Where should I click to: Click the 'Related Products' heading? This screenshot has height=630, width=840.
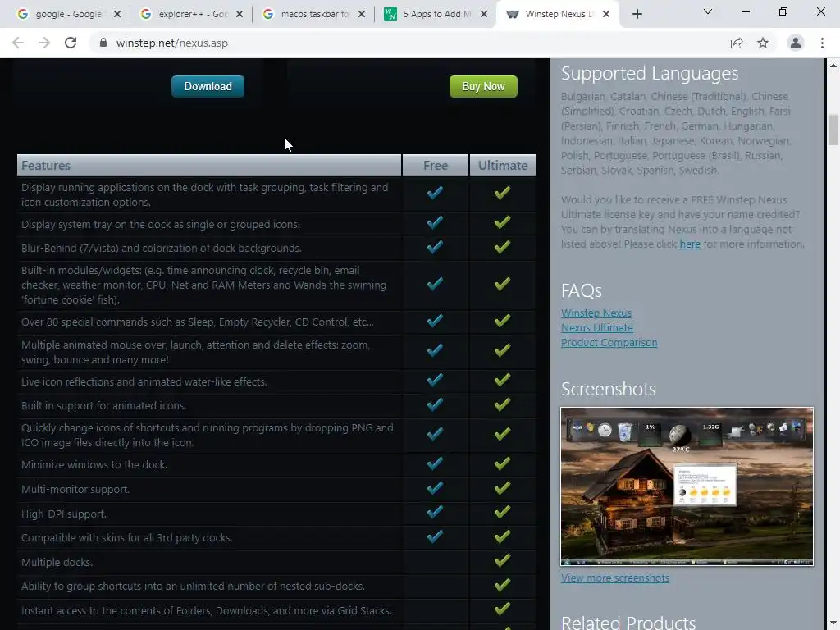tap(628, 623)
